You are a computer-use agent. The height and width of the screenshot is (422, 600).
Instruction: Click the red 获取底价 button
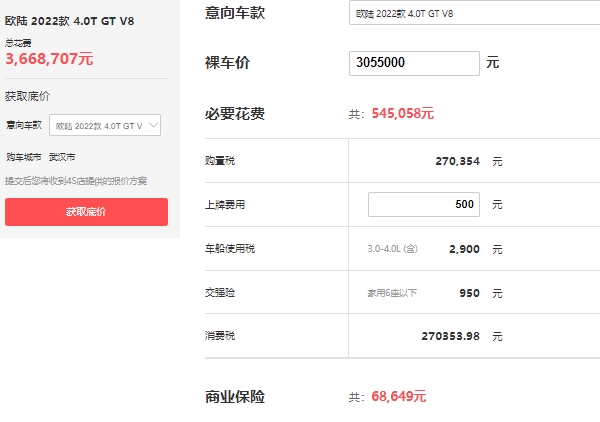tap(86, 212)
